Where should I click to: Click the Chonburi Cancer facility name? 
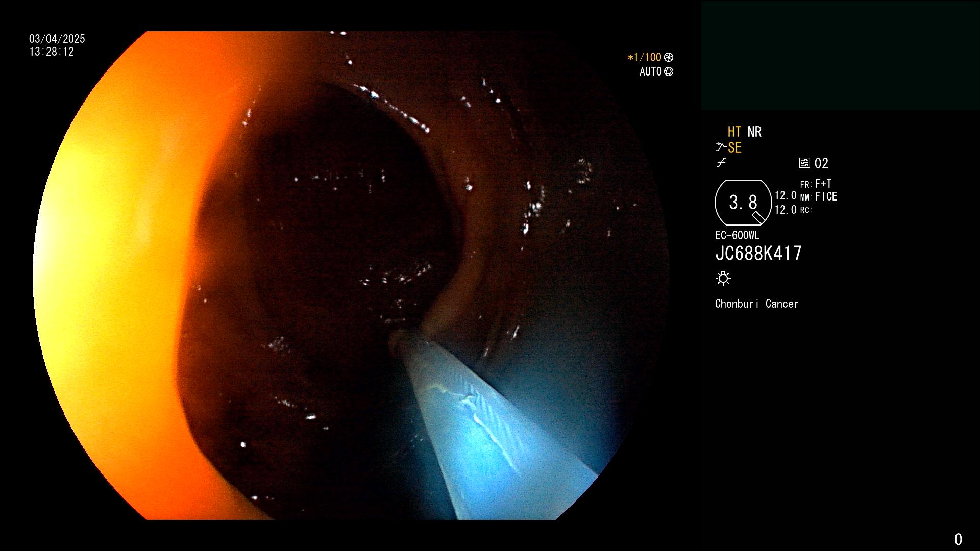click(756, 304)
